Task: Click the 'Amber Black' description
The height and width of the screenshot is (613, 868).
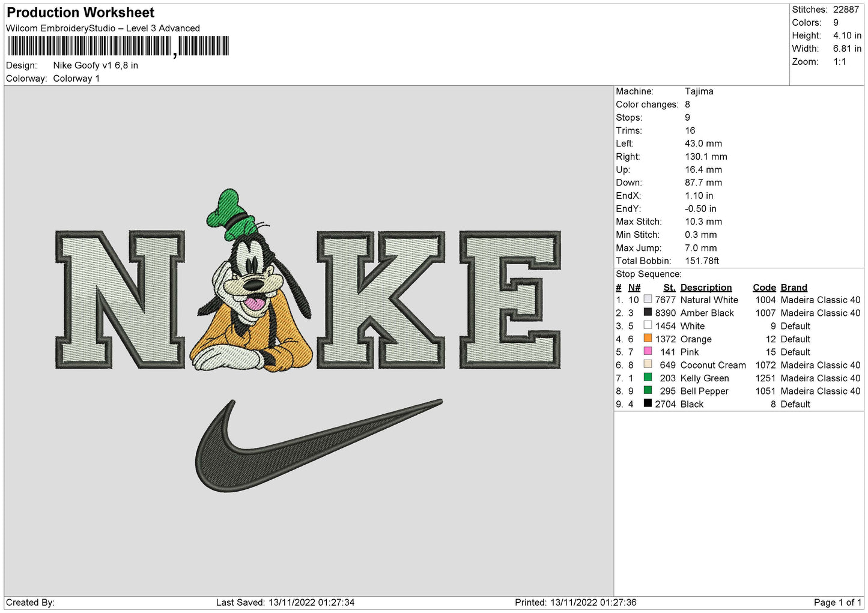Action: coord(707,313)
